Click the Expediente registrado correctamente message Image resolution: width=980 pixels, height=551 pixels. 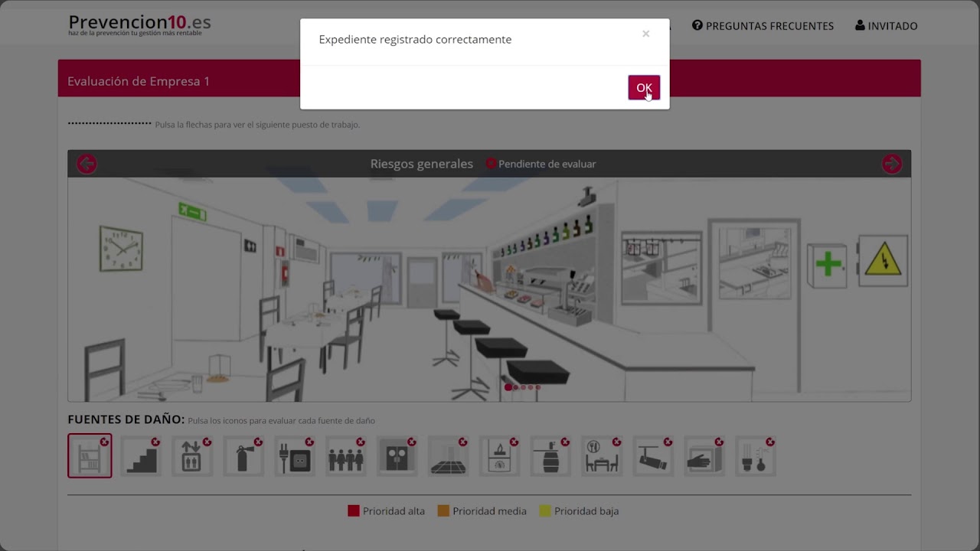(x=415, y=39)
